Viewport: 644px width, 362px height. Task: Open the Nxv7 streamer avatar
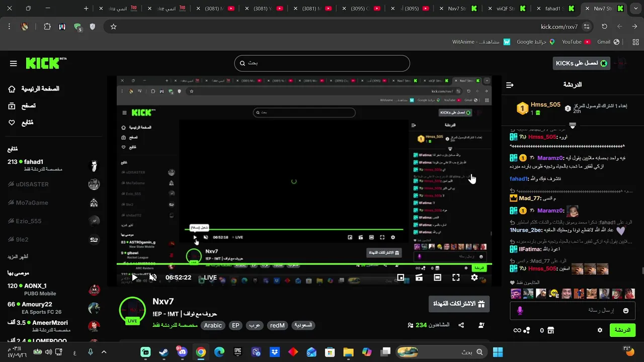point(132,310)
